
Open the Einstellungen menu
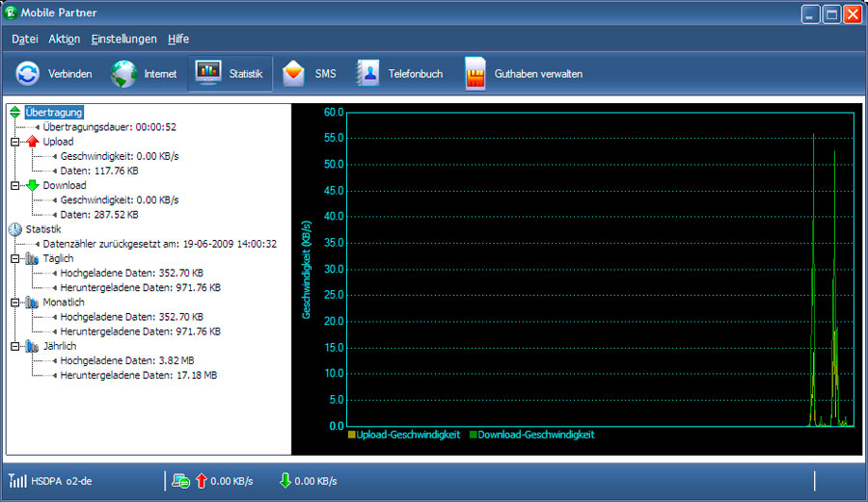123,39
